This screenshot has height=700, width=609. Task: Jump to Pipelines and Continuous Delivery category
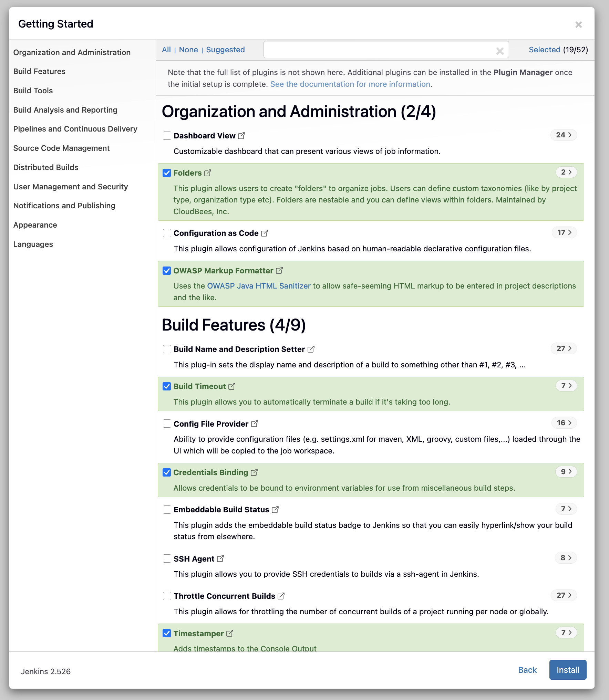click(x=75, y=129)
